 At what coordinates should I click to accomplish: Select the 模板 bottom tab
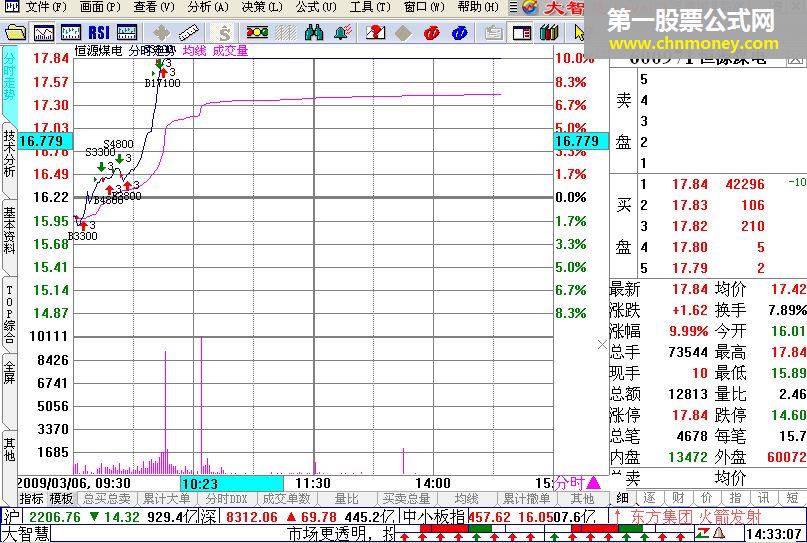(x=61, y=498)
